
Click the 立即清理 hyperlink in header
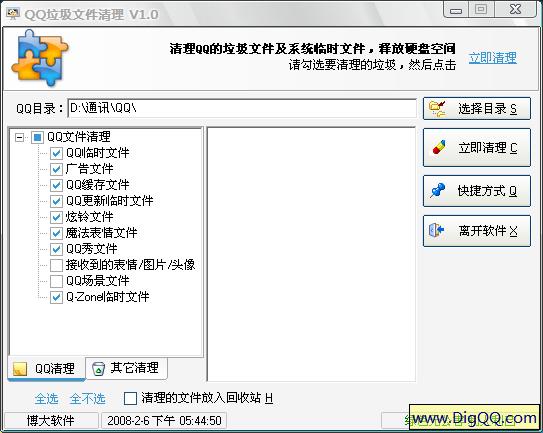[x=493, y=58]
